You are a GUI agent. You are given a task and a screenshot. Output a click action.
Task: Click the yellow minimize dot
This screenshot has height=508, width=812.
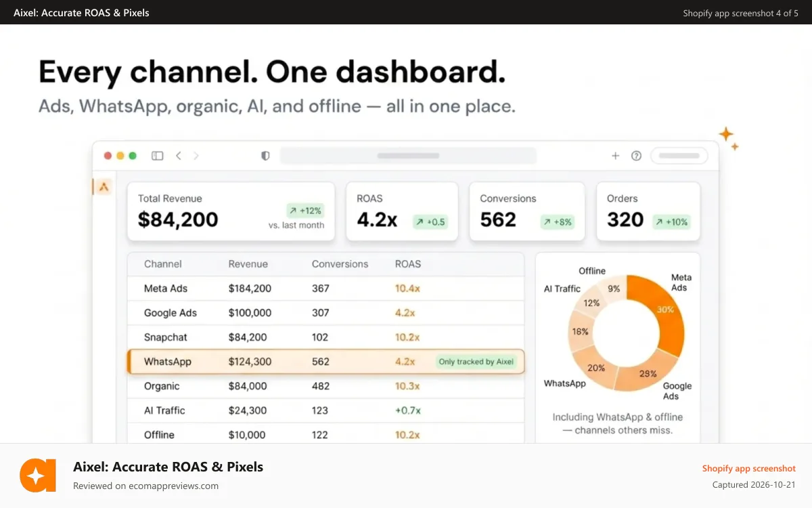tap(120, 156)
